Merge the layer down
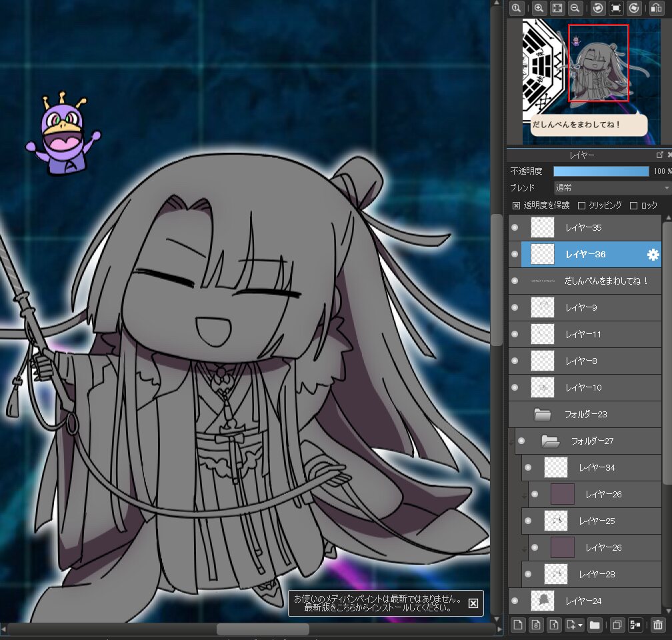This screenshot has width=672, height=640. coord(635,625)
